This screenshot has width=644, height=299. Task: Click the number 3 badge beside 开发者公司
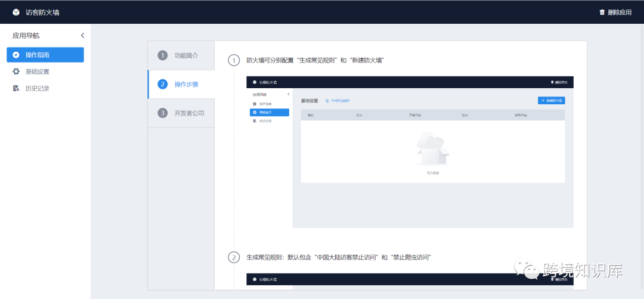coord(163,113)
